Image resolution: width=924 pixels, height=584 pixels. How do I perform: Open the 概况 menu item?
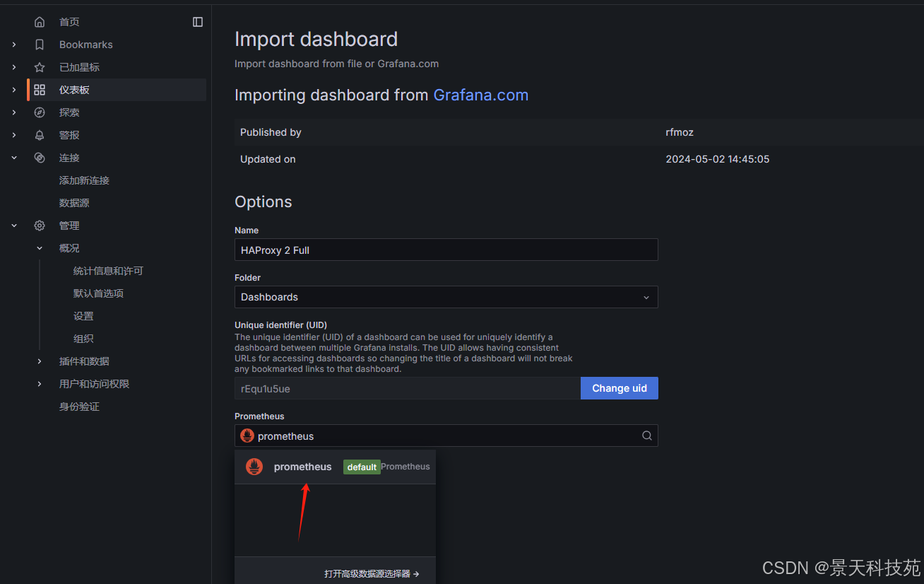[x=69, y=248]
